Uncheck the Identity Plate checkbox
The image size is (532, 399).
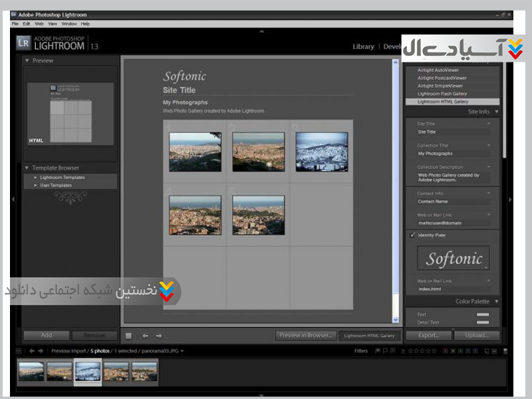tap(412, 235)
